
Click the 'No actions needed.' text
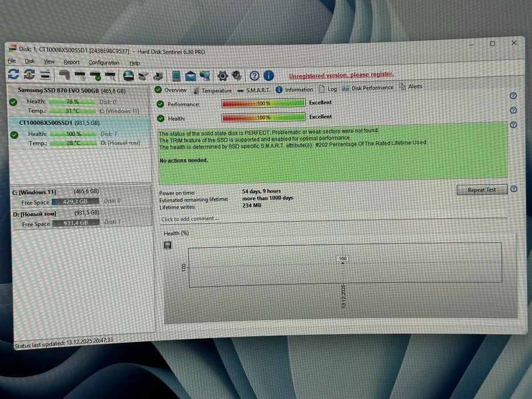[184, 161]
